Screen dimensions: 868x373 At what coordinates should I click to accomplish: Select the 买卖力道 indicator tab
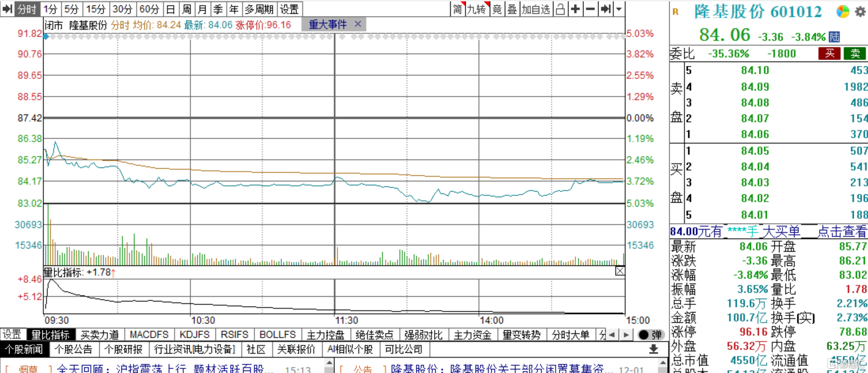coord(100,335)
